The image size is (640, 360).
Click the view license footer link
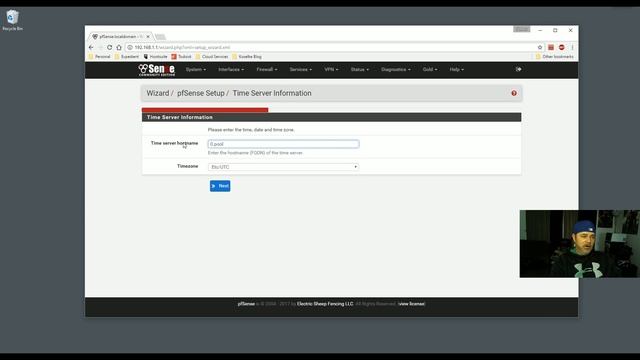click(411, 304)
